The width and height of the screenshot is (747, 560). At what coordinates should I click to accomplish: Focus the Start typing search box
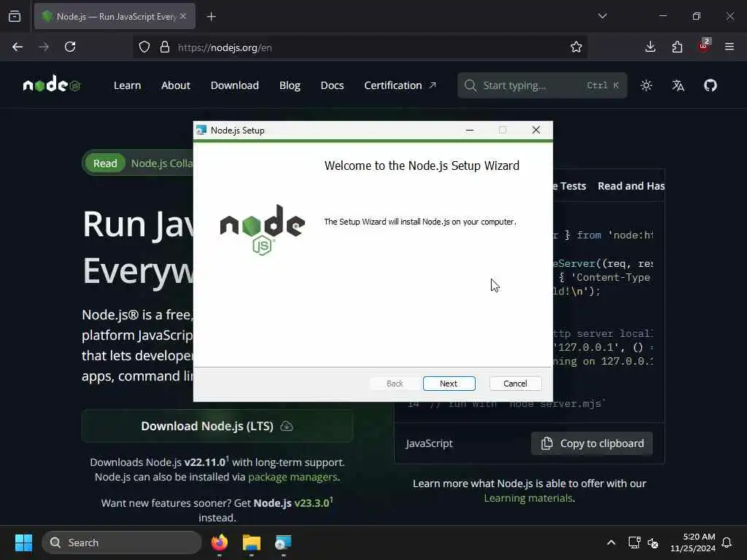click(x=542, y=85)
